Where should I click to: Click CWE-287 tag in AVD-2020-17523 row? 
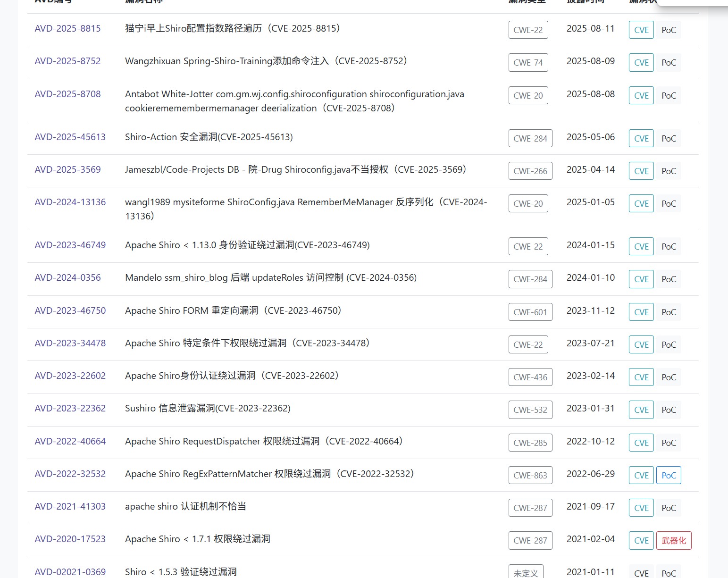pos(530,540)
